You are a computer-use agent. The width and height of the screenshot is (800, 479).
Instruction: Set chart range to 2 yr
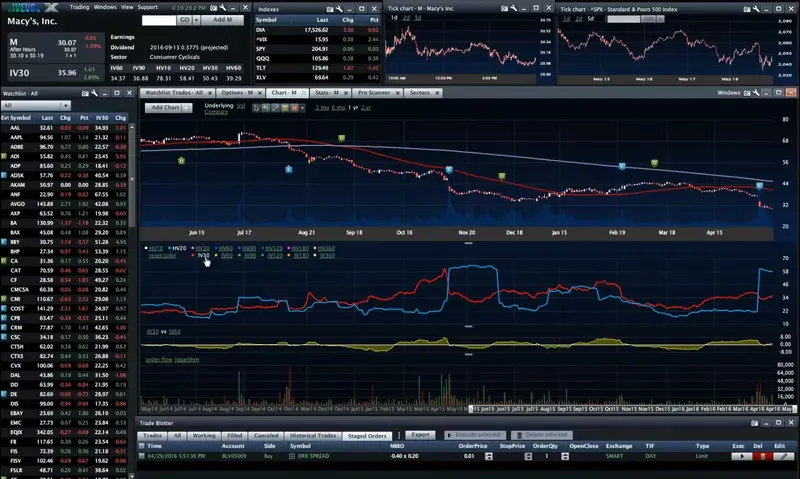[x=366, y=108]
